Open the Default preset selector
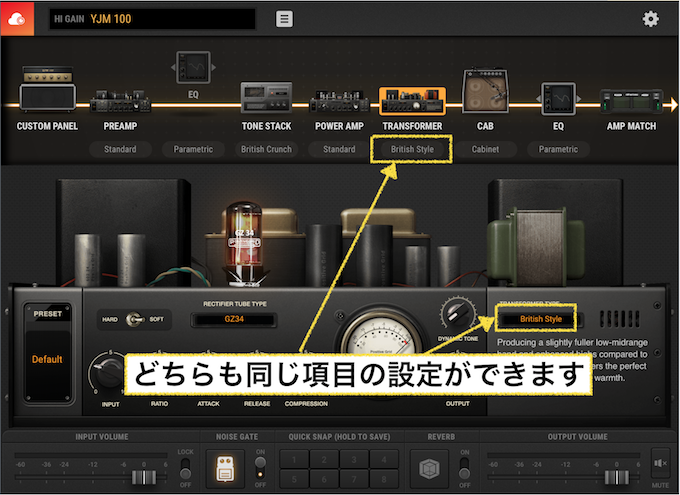Viewport: 680px width, 495px height. 47,359
